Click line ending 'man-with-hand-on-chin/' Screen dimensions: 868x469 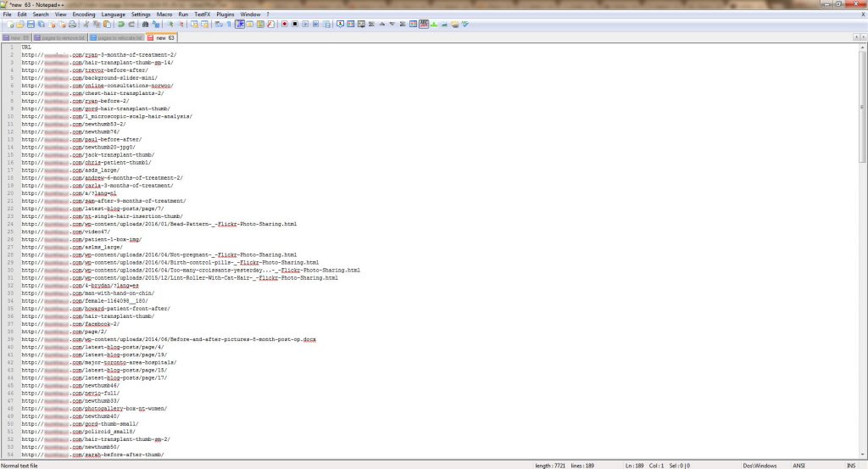(88, 293)
